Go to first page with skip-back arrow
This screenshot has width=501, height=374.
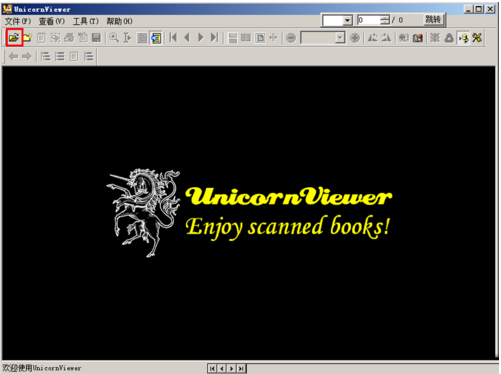(173, 38)
